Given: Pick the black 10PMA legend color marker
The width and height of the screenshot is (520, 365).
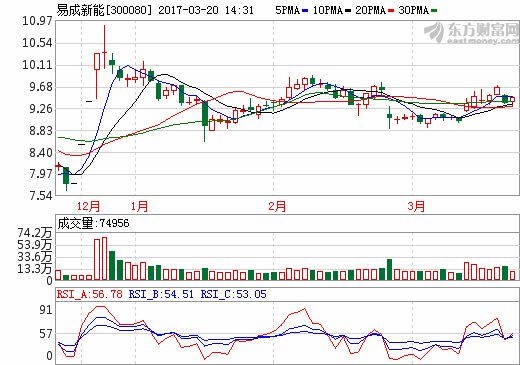Looking at the screenshot, I should tap(348, 11).
